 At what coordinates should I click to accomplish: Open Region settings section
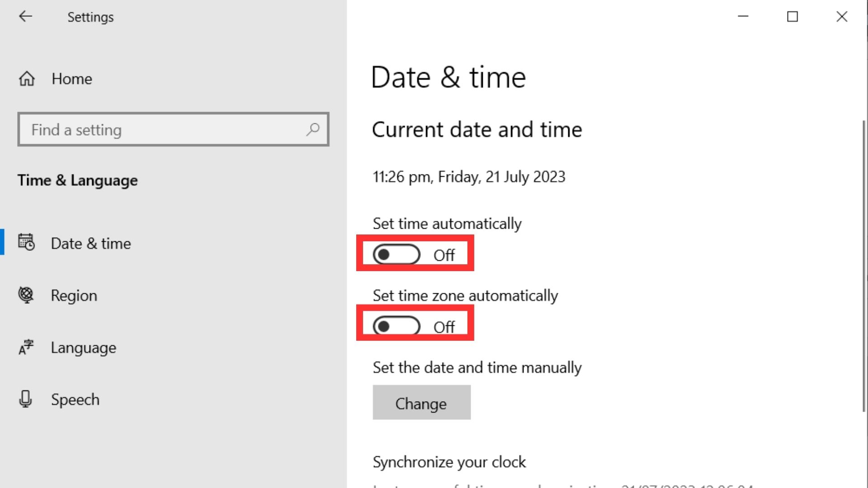(x=74, y=294)
